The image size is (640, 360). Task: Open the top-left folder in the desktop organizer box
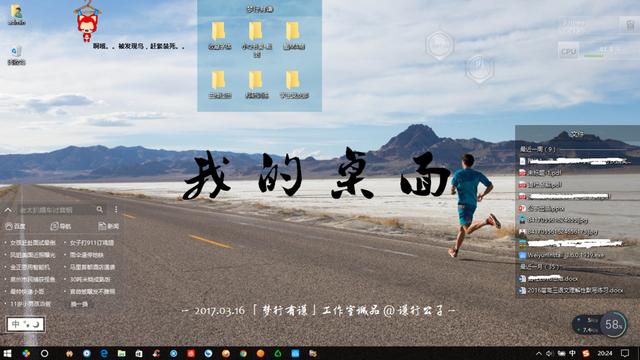pos(219,36)
